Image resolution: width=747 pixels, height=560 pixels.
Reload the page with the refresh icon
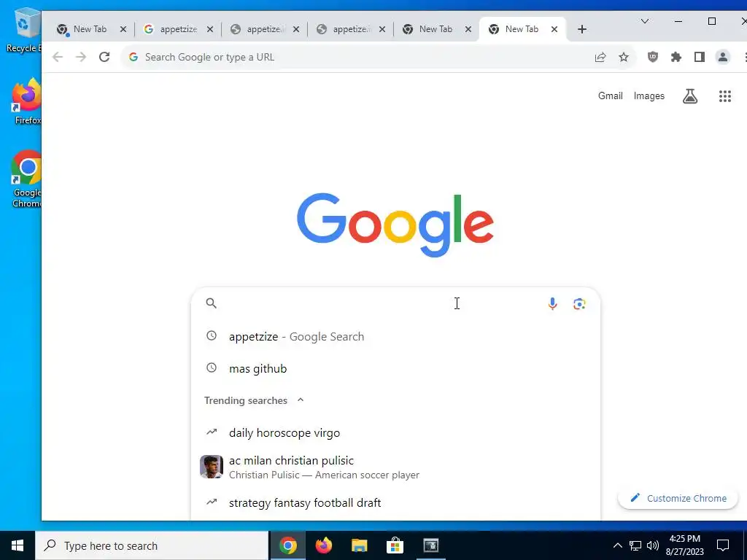point(104,57)
